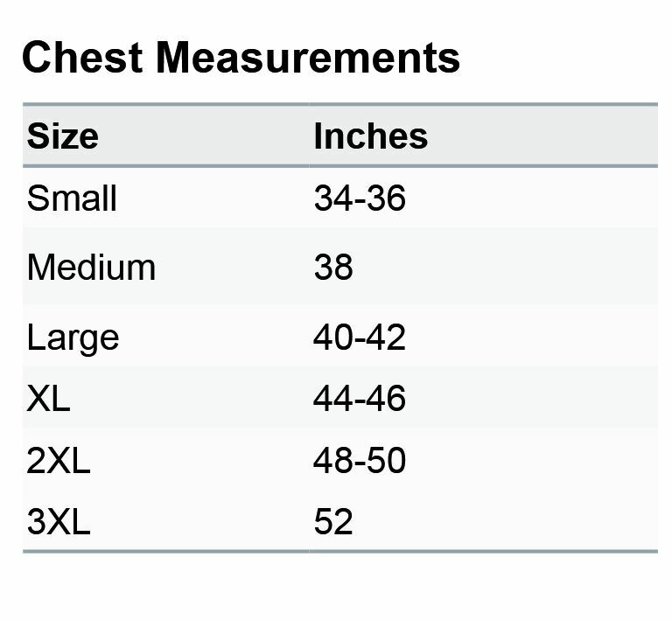Click the word Chest in the title
Screen dimensions: 672x620
82,58
